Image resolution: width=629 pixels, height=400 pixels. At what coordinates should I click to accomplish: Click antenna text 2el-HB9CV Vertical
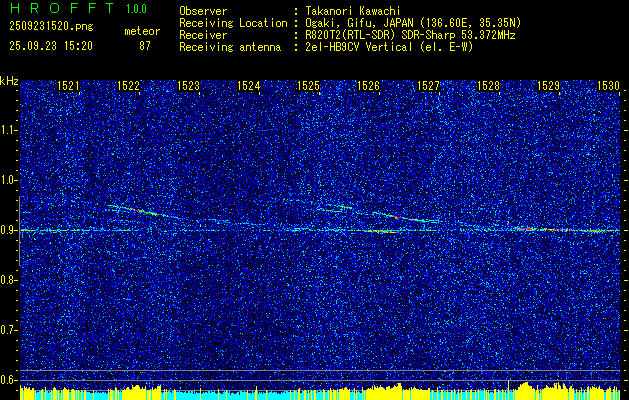[x=359, y=47]
